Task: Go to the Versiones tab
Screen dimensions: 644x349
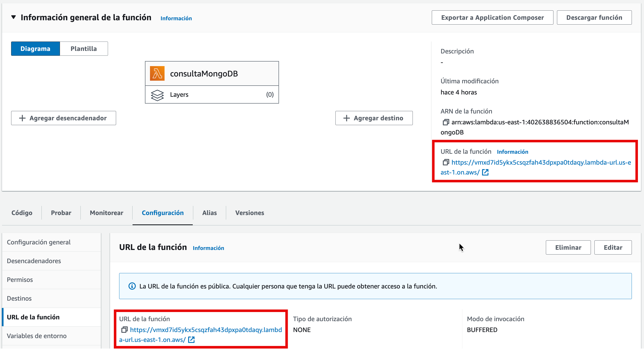Action: [x=250, y=213]
